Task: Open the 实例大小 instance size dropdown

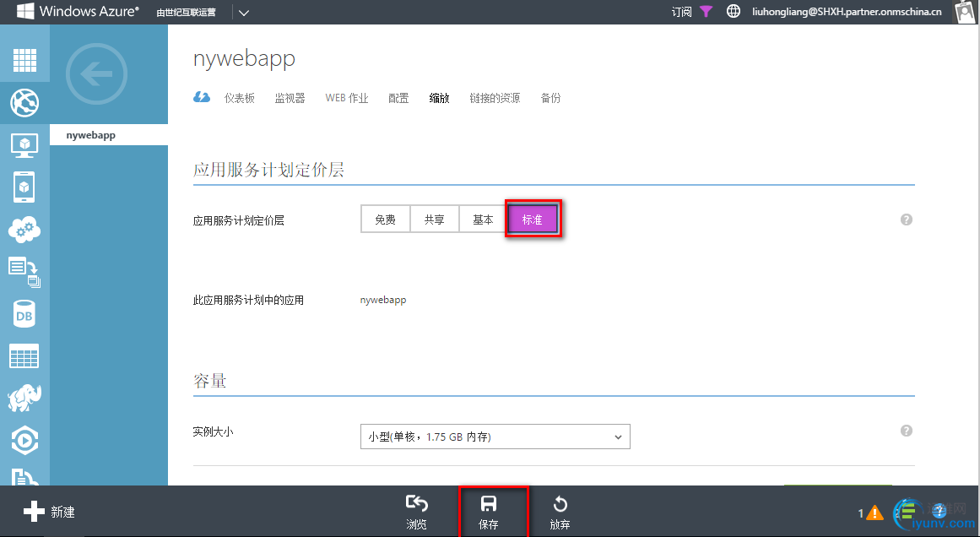Action: click(x=495, y=437)
